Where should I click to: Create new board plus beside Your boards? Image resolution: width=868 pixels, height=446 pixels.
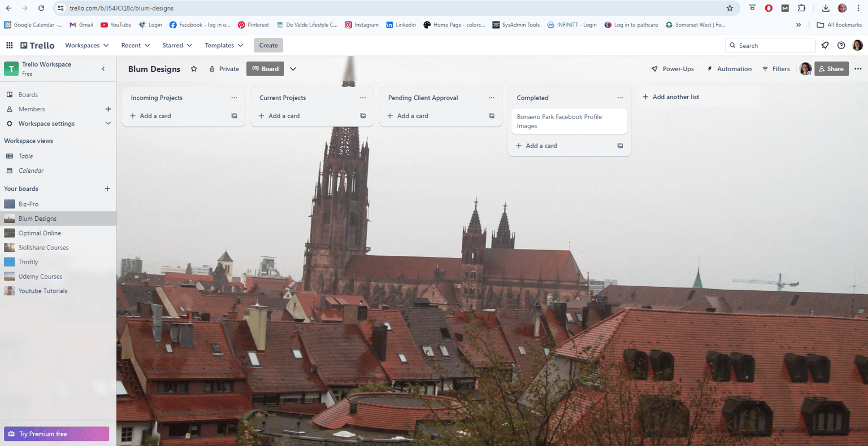click(107, 189)
